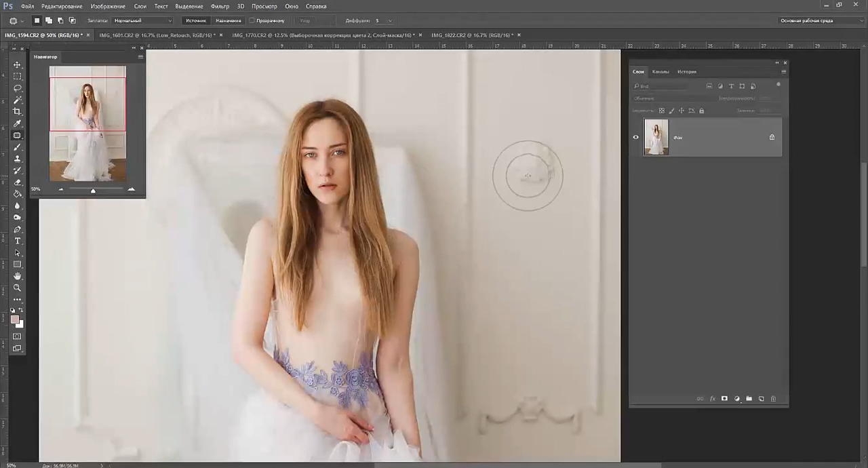This screenshot has height=468, width=868.
Task: Select the Pen tool
Action: [x=18, y=229]
